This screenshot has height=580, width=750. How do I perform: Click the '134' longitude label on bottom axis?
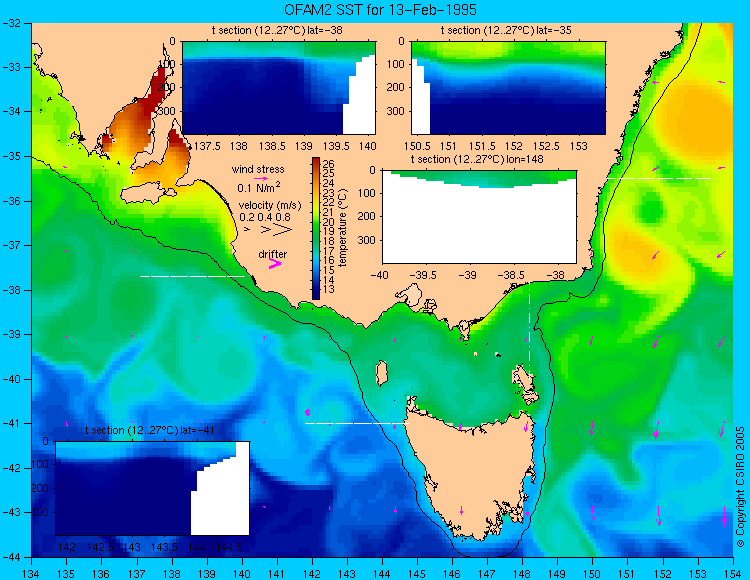tap(31, 573)
